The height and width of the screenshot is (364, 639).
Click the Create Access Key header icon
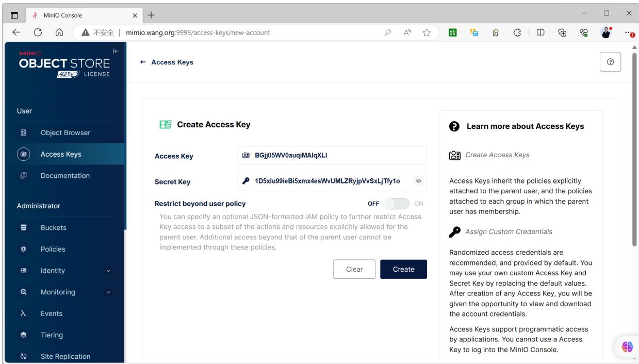pos(166,124)
